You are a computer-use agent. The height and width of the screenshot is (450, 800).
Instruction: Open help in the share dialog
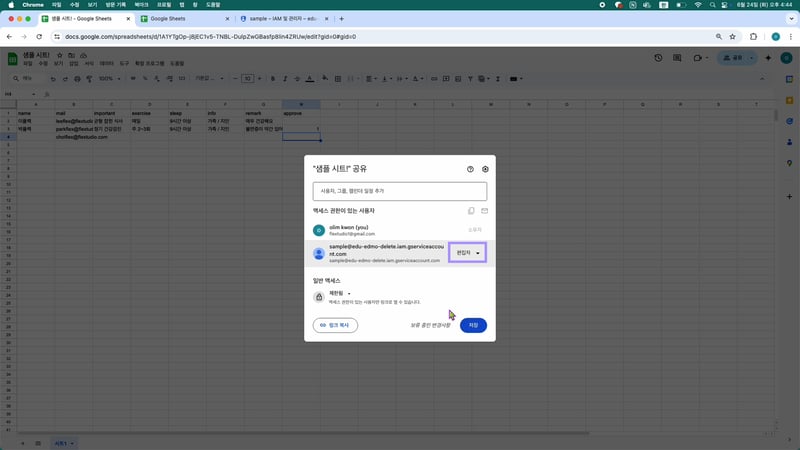tap(470, 169)
